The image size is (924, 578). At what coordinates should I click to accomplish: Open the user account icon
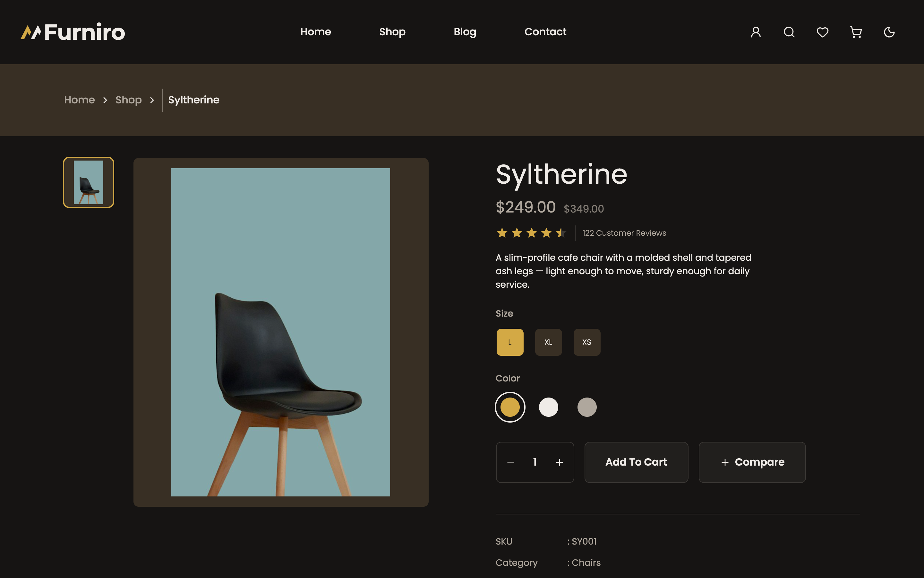point(756,32)
